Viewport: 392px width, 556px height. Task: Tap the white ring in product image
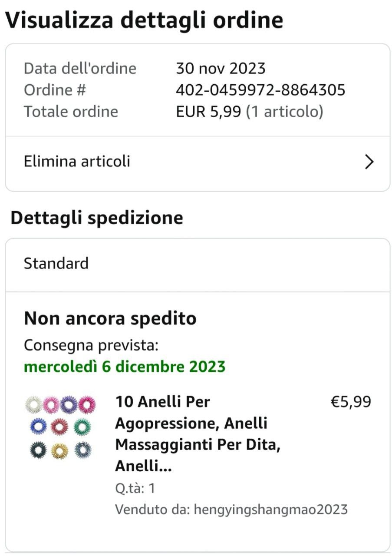(33, 404)
